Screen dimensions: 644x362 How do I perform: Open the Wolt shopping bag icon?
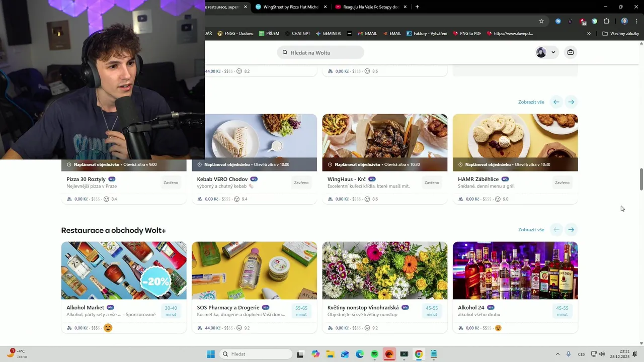click(570, 52)
